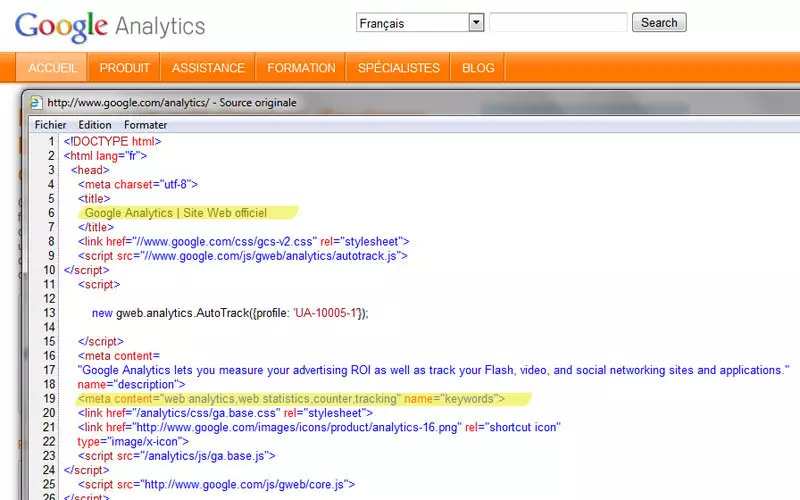Screen dimensions: 800x500
Task: Switch to the PRODUIT tab
Action: point(124,68)
